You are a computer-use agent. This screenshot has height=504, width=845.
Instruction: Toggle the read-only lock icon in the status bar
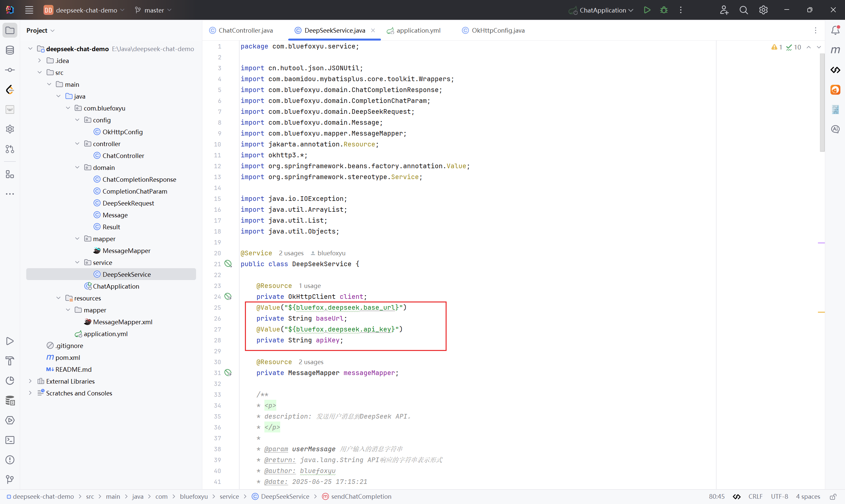click(833, 496)
